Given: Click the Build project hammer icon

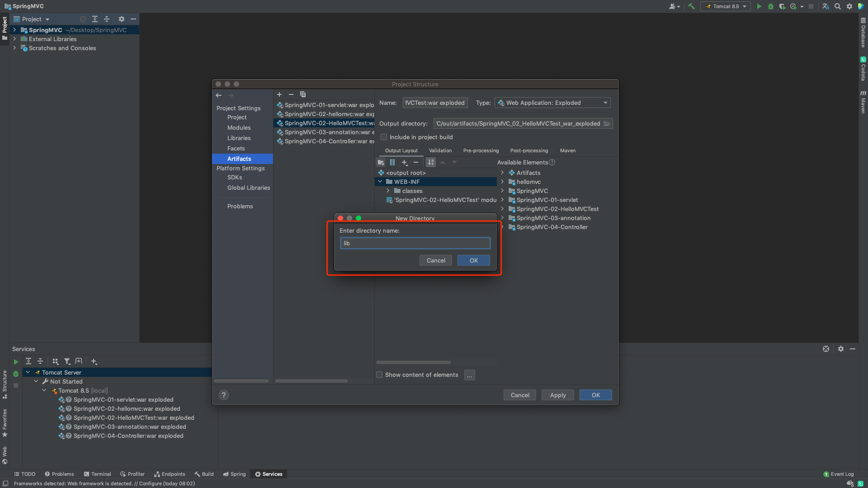Looking at the screenshot, I should coord(691,6).
